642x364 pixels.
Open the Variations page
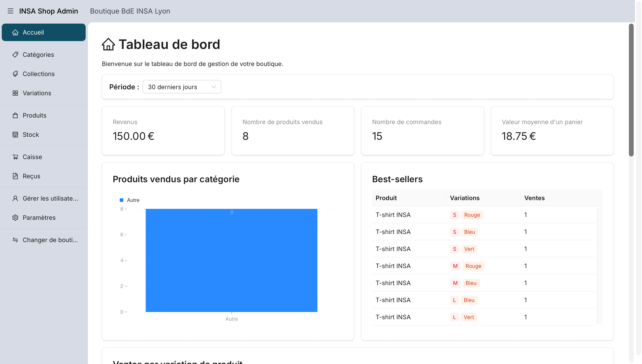point(44,93)
